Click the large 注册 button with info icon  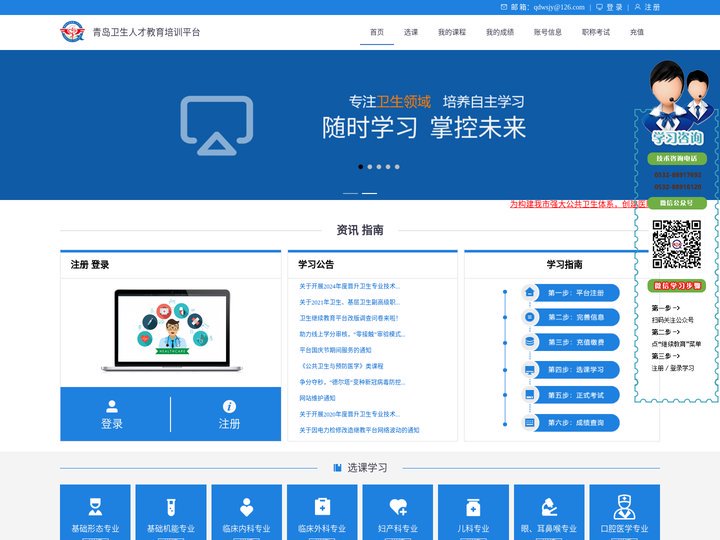(x=229, y=415)
